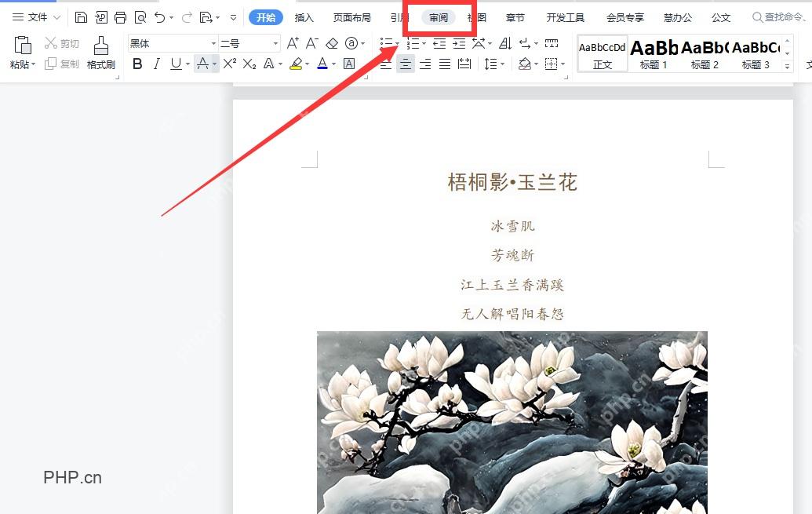Set left paragraph alignment
The width and height of the screenshot is (812, 514).
(x=386, y=64)
